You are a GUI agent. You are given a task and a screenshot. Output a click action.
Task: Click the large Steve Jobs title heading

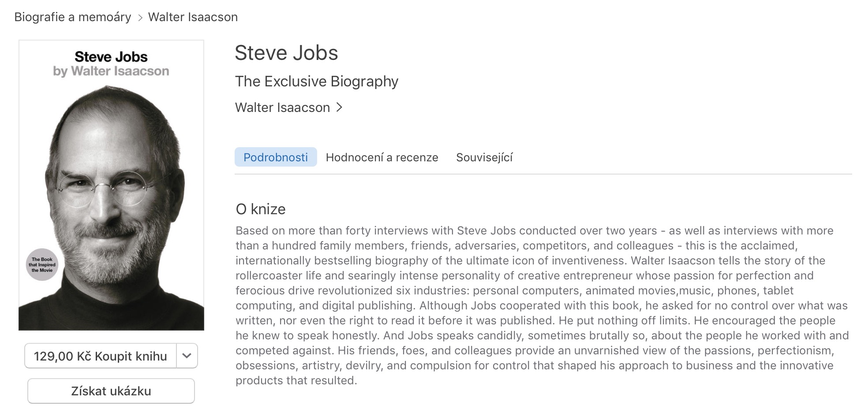tap(286, 53)
